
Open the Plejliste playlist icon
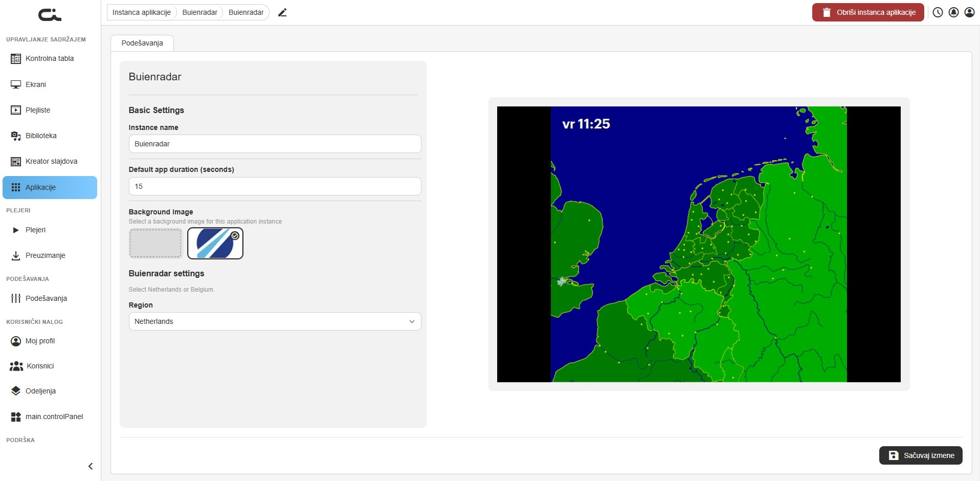tap(16, 110)
